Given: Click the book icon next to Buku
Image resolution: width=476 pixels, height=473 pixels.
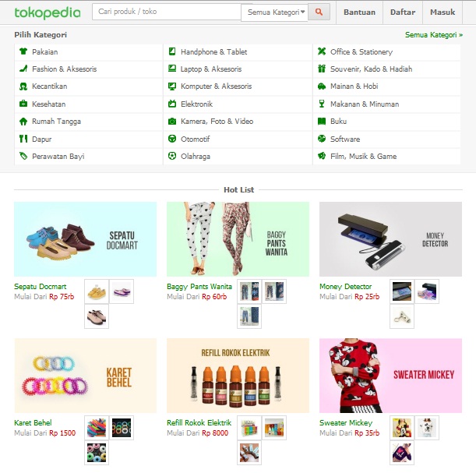Looking at the screenshot, I should [322, 121].
